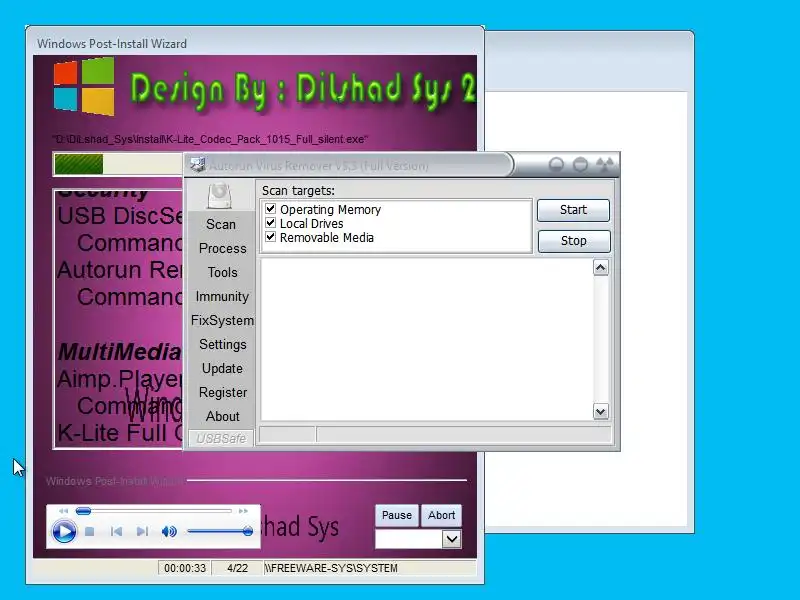Click the rewind arrows above the seek bar
This screenshot has height=600, width=800.
(63, 511)
